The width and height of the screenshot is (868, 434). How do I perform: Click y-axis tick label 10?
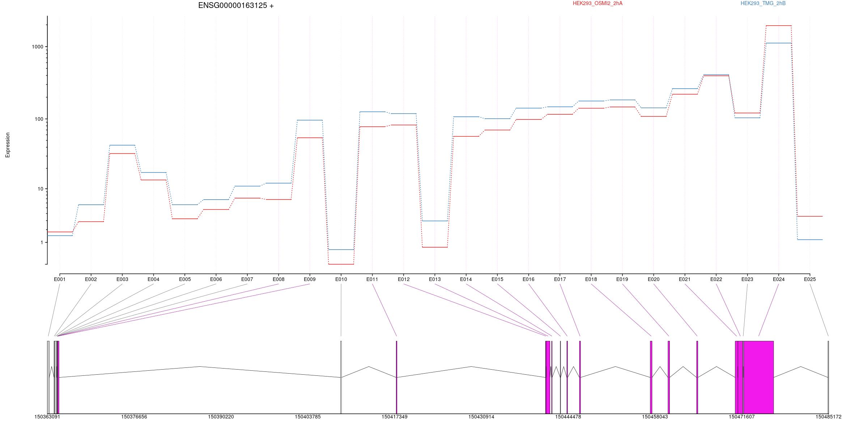point(40,189)
